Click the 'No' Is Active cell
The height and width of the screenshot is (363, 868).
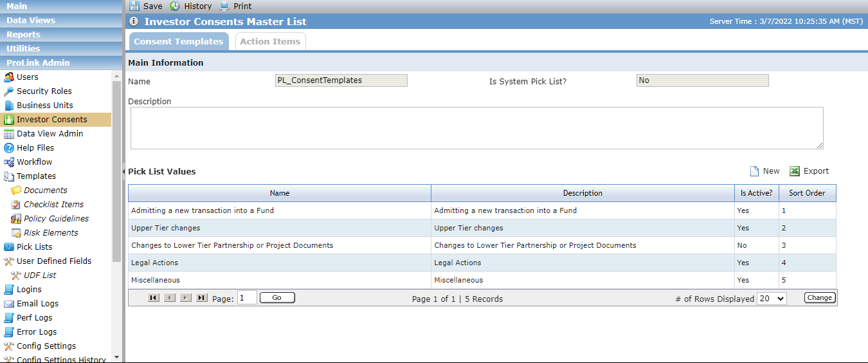[757, 245]
